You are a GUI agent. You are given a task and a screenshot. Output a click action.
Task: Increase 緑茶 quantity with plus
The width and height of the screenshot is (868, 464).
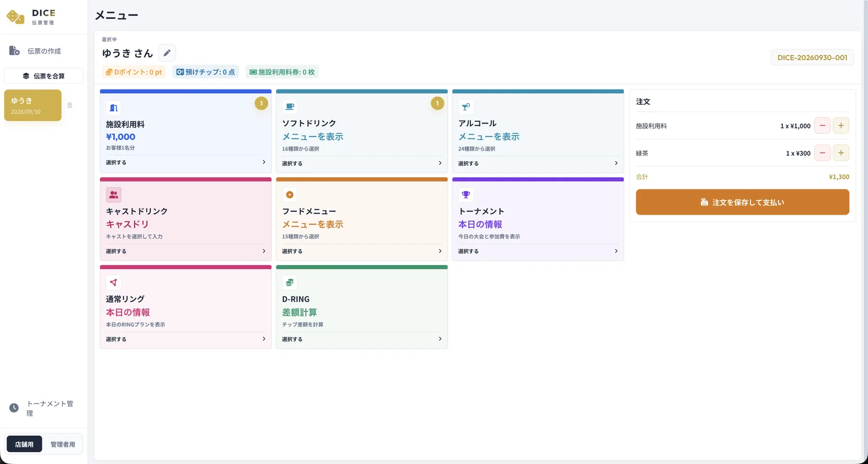pos(841,153)
